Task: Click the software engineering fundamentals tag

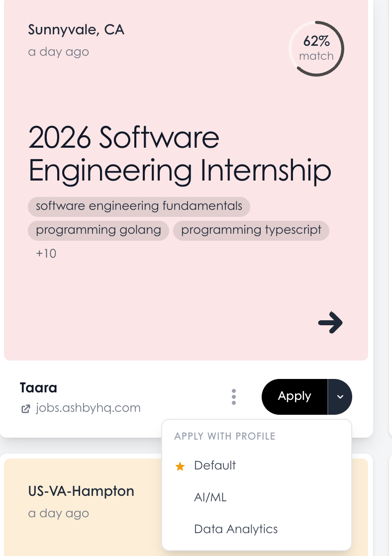Action: tap(139, 206)
